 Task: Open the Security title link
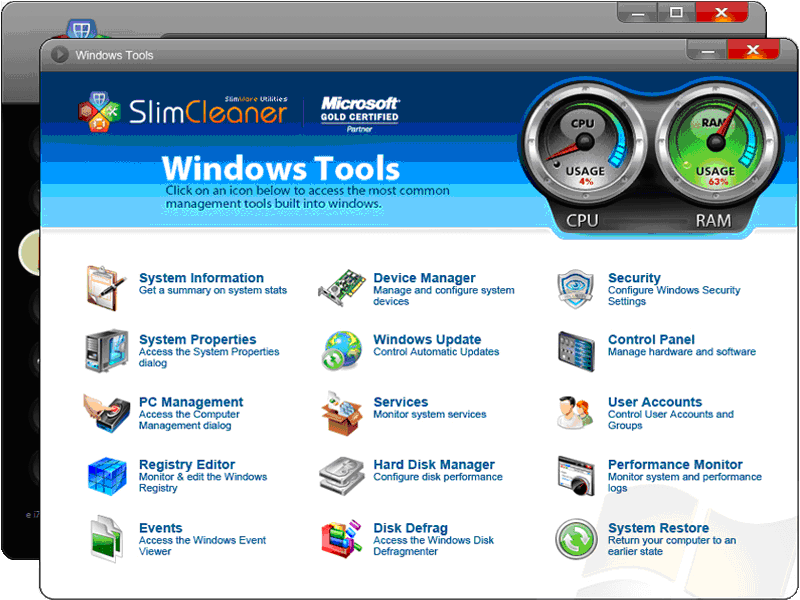pos(634,278)
